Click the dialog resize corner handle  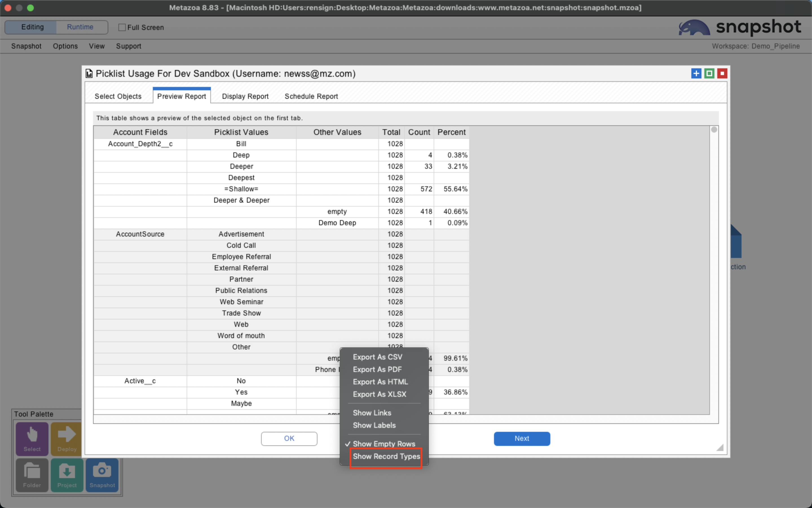pyautogui.click(x=720, y=447)
